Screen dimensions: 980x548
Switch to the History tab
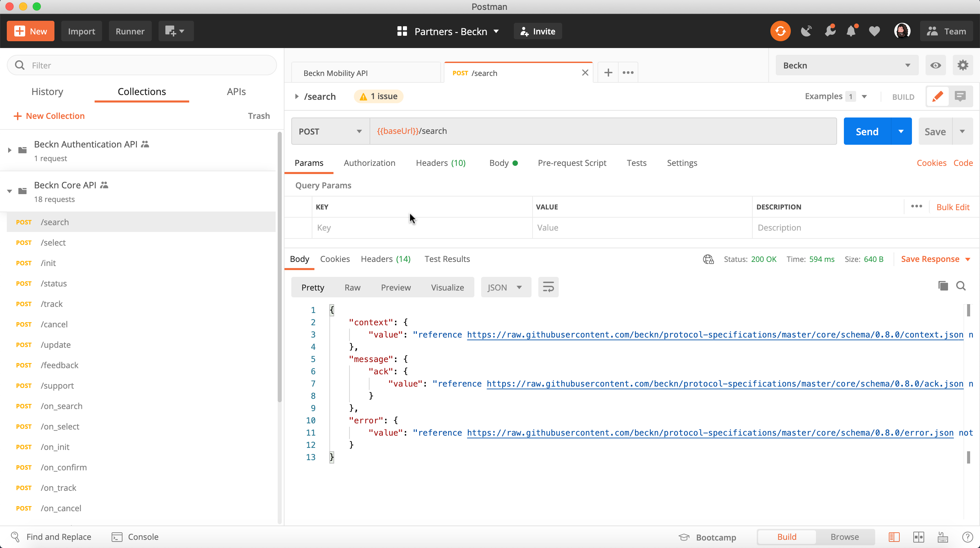(x=47, y=92)
